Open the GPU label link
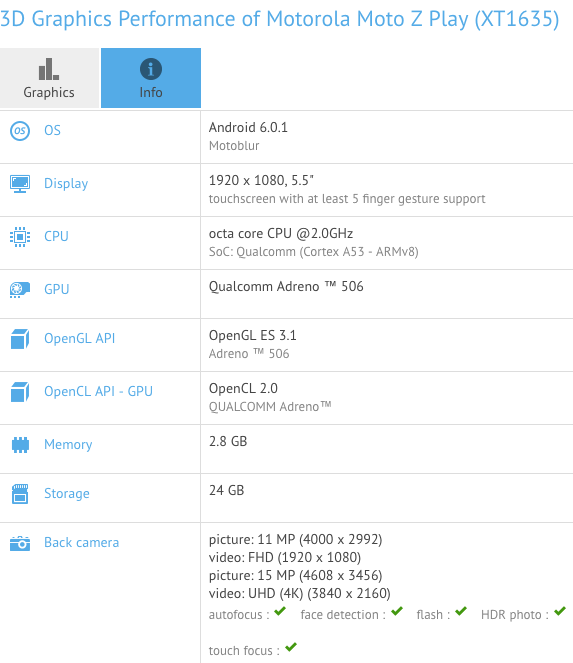The image size is (573, 663). pyautogui.click(x=57, y=289)
